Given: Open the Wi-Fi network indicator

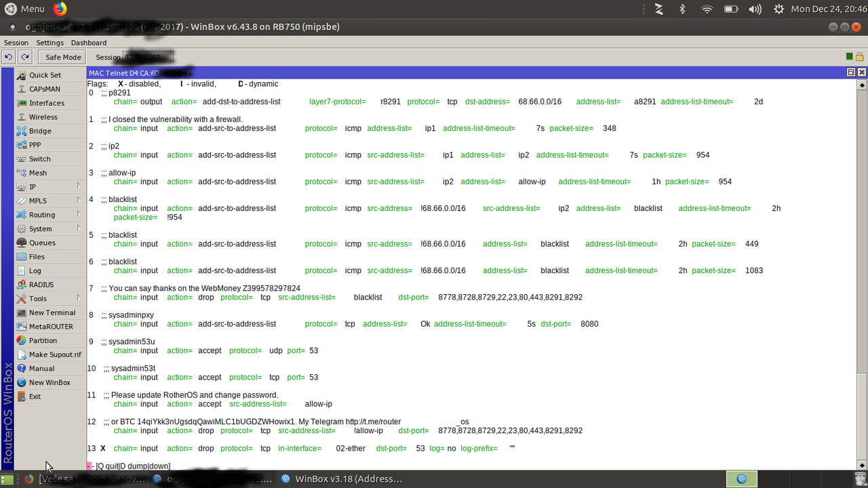Looking at the screenshot, I should [x=707, y=9].
